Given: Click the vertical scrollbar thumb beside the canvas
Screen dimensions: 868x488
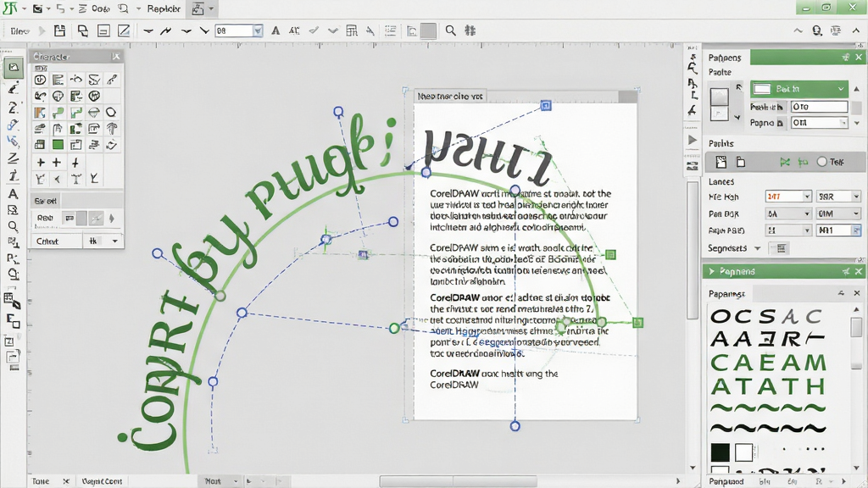Looking at the screenshot, I should (693, 249).
